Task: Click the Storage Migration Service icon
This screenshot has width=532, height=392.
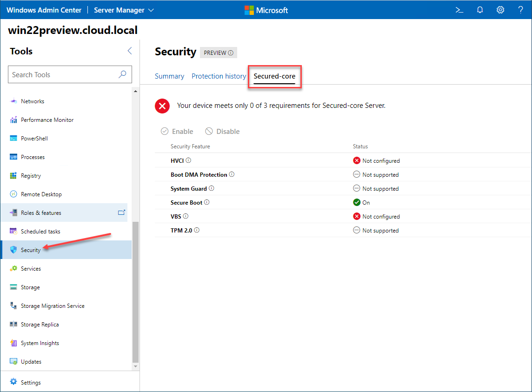Action: (13, 306)
